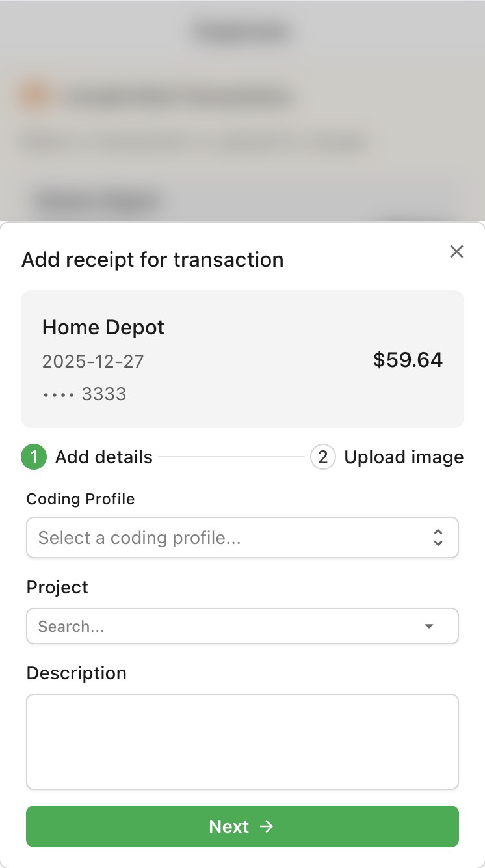Click the Coding Profile field label

[81, 499]
